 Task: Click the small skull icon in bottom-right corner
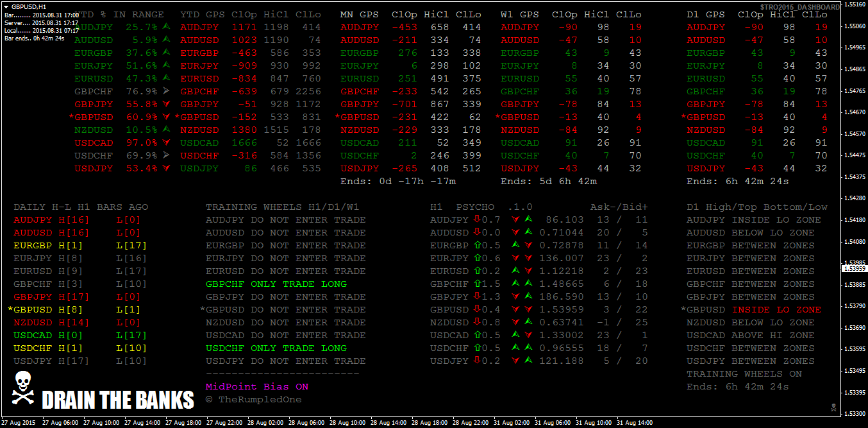click(x=833, y=407)
